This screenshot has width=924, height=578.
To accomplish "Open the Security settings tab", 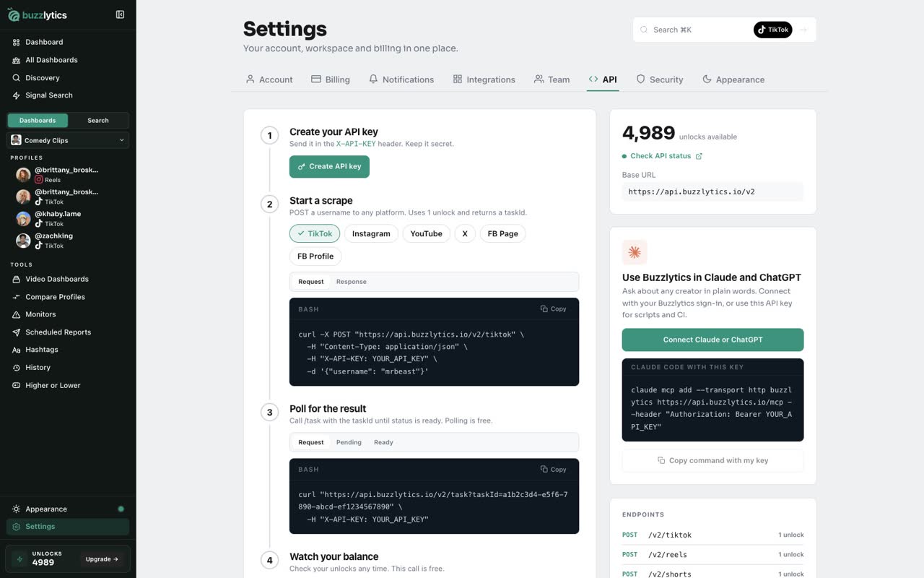I will coord(660,79).
